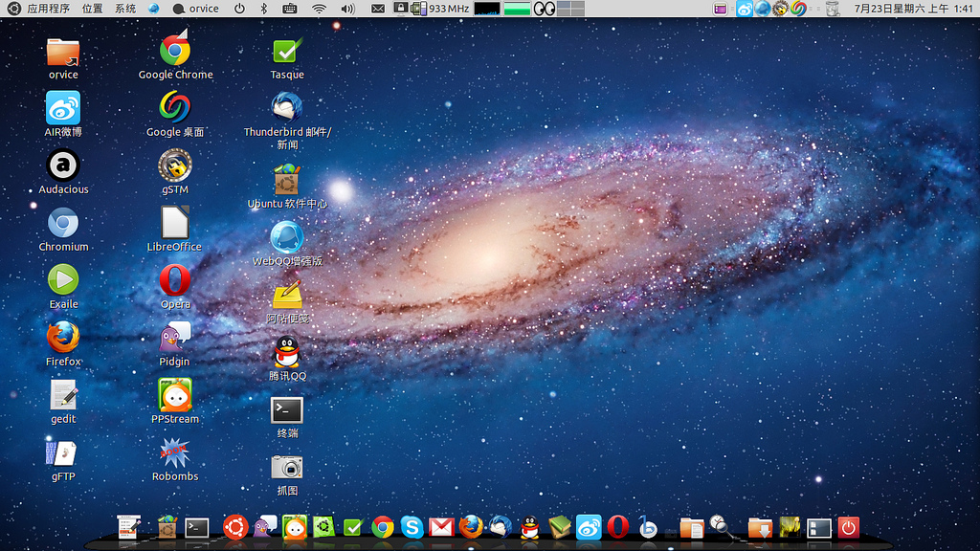980x551 pixels.
Task: Open the Bluetooth indicator
Action: click(x=264, y=8)
